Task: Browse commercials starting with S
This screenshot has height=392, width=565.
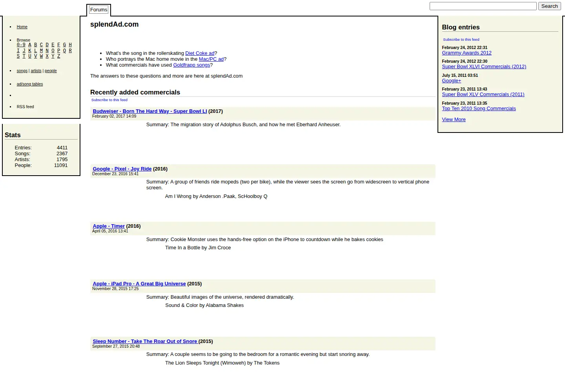Action: click(x=18, y=56)
